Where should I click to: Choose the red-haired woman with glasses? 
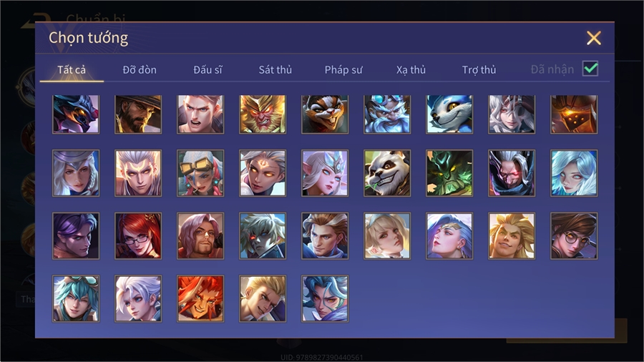tap(138, 235)
